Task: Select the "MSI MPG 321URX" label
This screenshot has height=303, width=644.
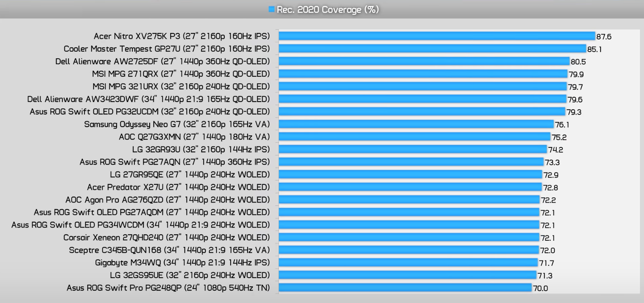Action: pyautogui.click(x=181, y=87)
